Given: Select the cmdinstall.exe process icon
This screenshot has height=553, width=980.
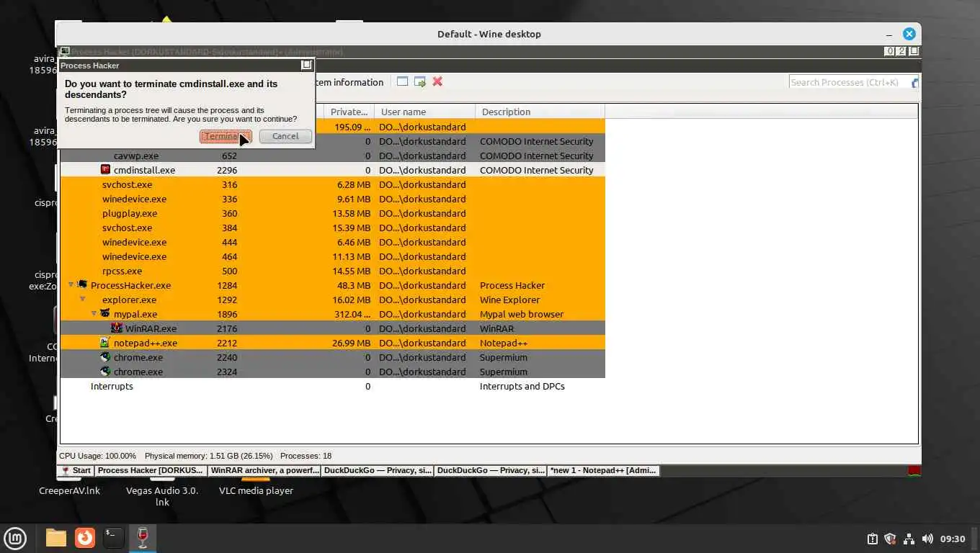Looking at the screenshot, I should point(105,170).
